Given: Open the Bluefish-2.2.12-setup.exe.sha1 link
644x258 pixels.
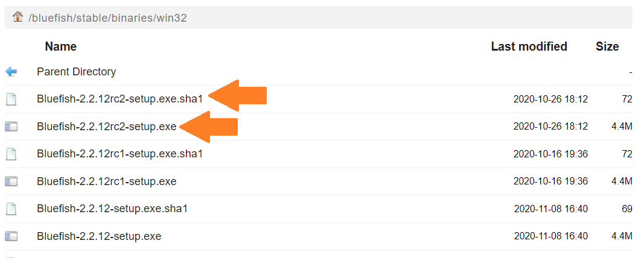Looking at the screenshot, I should pyautogui.click(x=112, y=209).
